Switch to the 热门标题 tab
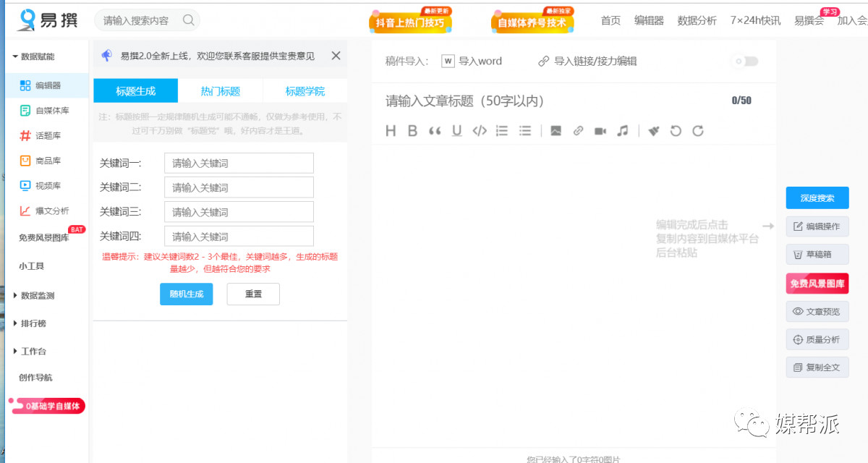The height and width of the screenshot is (463, 868). 220,91
